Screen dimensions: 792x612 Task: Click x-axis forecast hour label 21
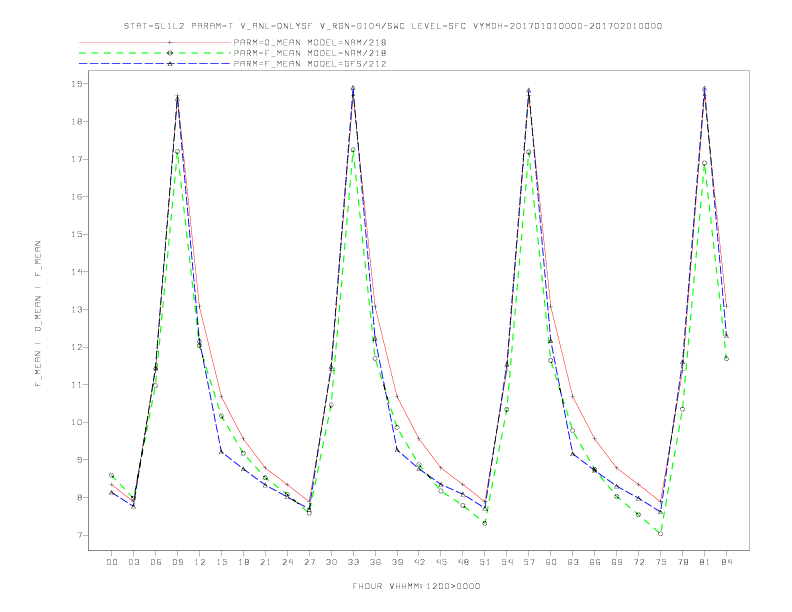(x=265, y=562)
